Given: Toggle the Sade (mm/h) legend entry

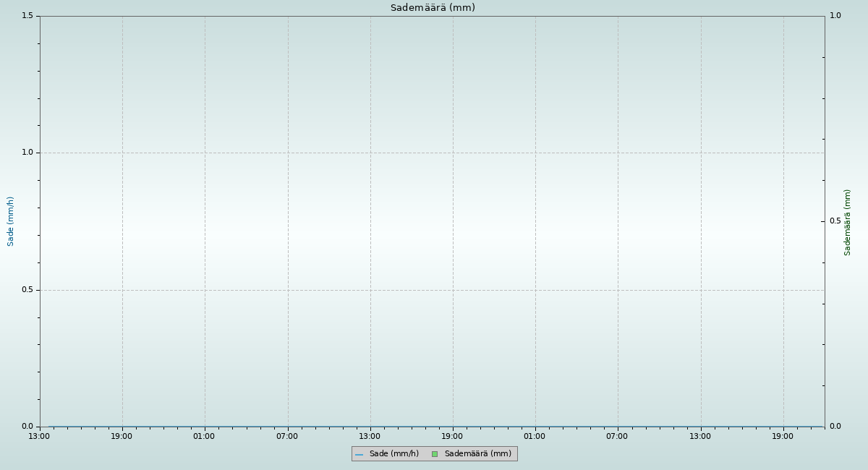Looking at the screenshot, I should [393, 454].
